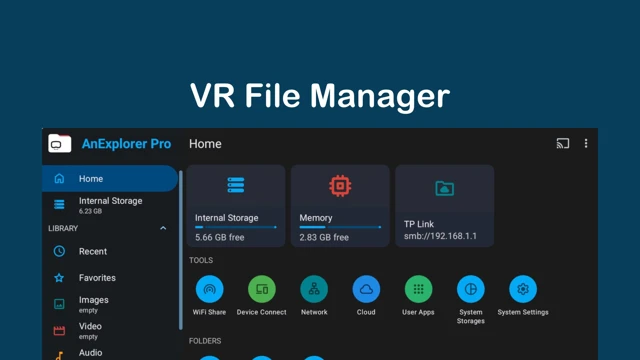The width and height of the screenshot is (640, 360).
Task: Click the Internal Storage usage progress bar
Action: coord(236,227)
